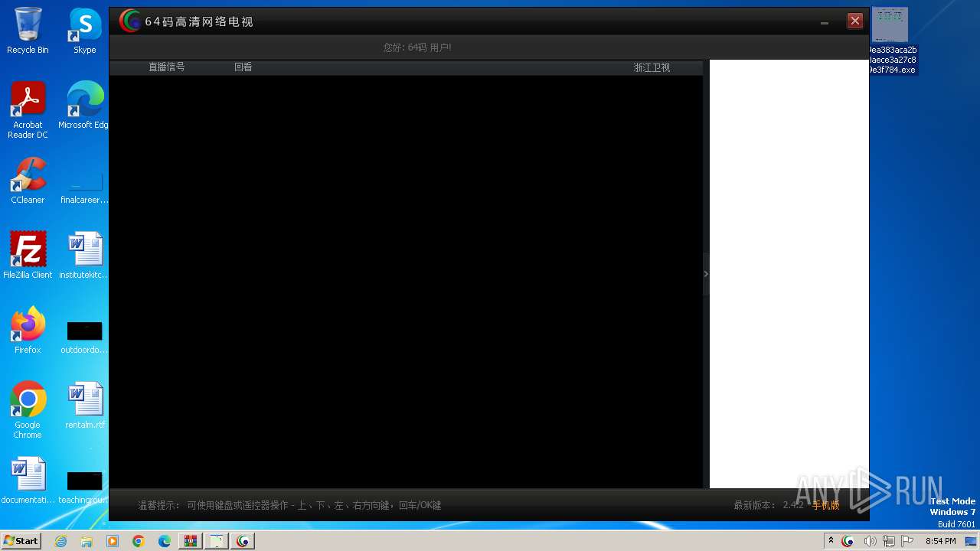Screen dimensions: 980x551
Task: Click the white channel list panel
Action: pos(789,274)
